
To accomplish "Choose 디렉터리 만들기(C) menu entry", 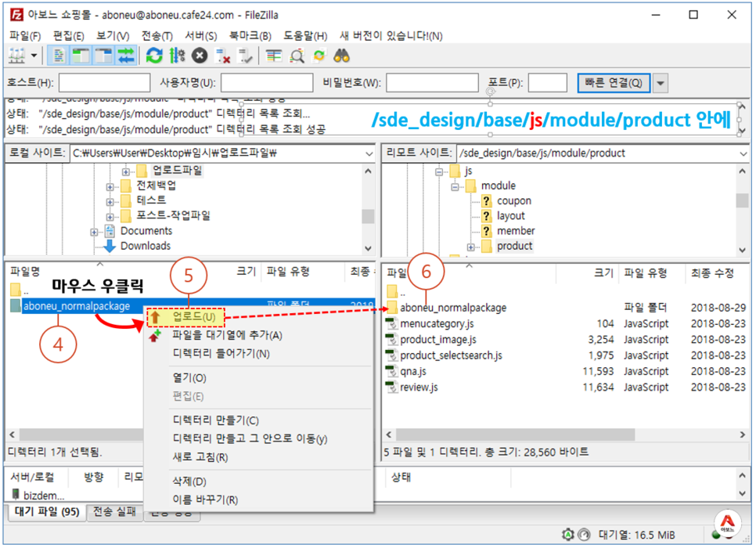I will click(215, 420).
